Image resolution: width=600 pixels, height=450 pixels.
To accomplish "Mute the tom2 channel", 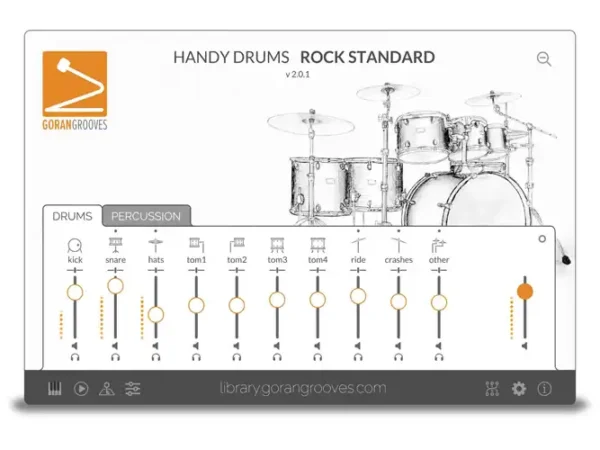I will pyautogui.click(x=237, y=346).
